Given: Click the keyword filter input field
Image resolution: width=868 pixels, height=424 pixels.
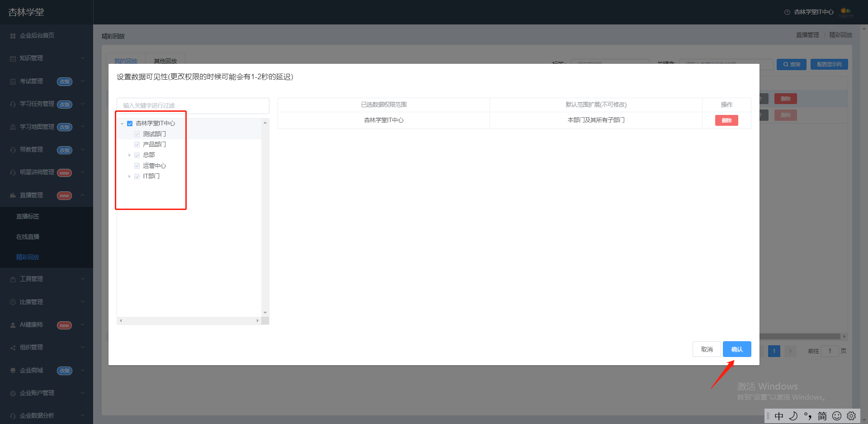Looking at the screenshot, I should coord(193,105).
